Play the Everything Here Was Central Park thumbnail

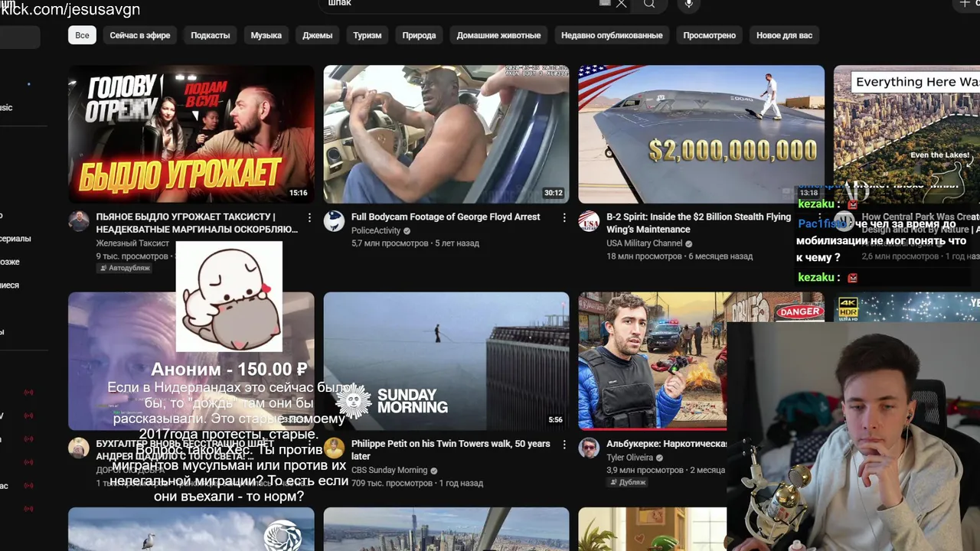906,134
